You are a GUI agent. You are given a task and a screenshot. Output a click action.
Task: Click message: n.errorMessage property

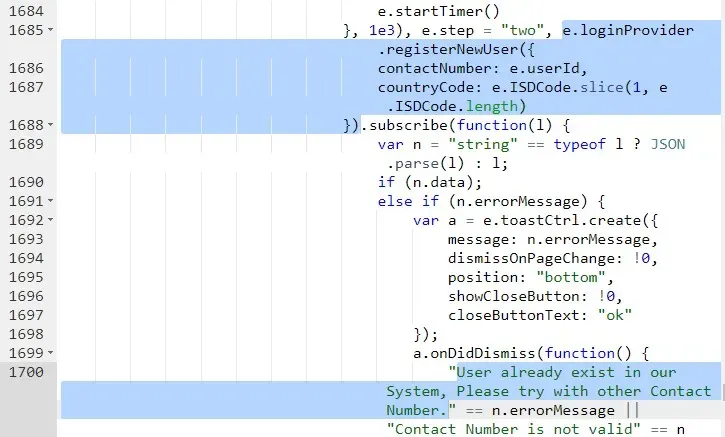click(553, 239)
